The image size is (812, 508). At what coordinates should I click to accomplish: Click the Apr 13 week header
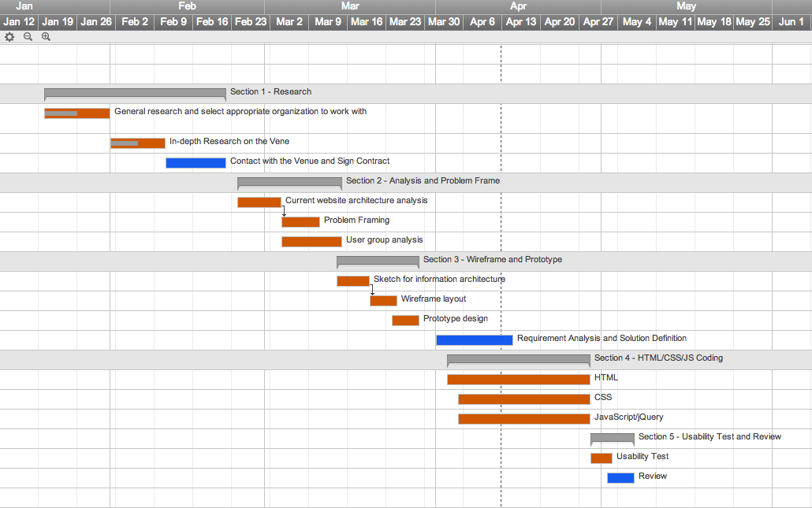coord(520,22)
